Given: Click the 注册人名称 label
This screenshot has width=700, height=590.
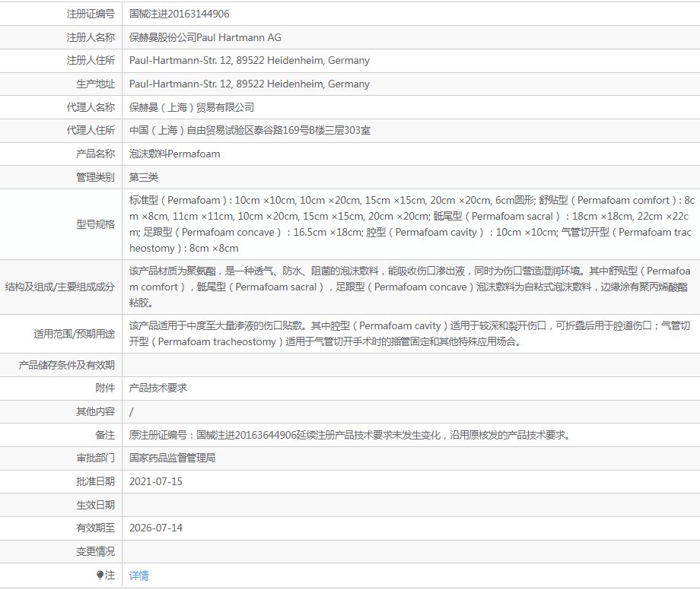Looking at the screenshot, I should click(x=91, y=37).
